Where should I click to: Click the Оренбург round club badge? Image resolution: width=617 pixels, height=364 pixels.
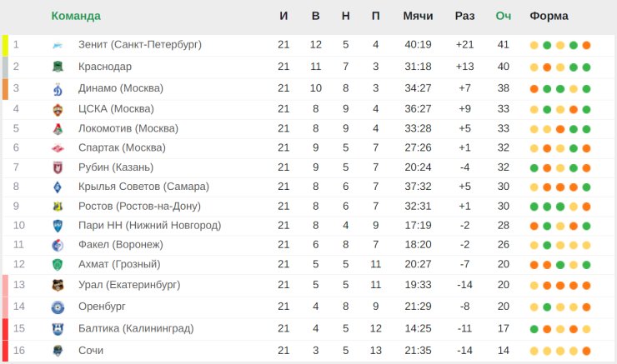[x=58, y=307]
